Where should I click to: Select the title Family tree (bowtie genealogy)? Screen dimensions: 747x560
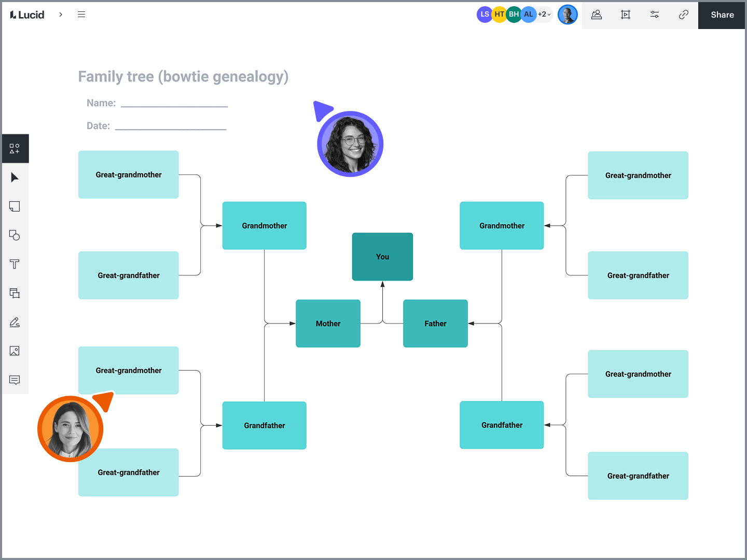[x=183, y=77]
